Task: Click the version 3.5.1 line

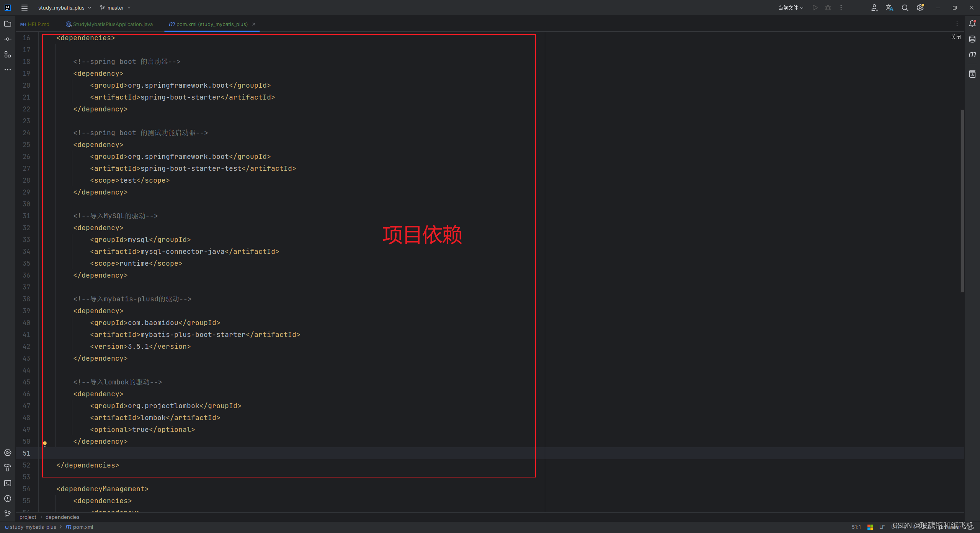Action: (x=140, y=347)
